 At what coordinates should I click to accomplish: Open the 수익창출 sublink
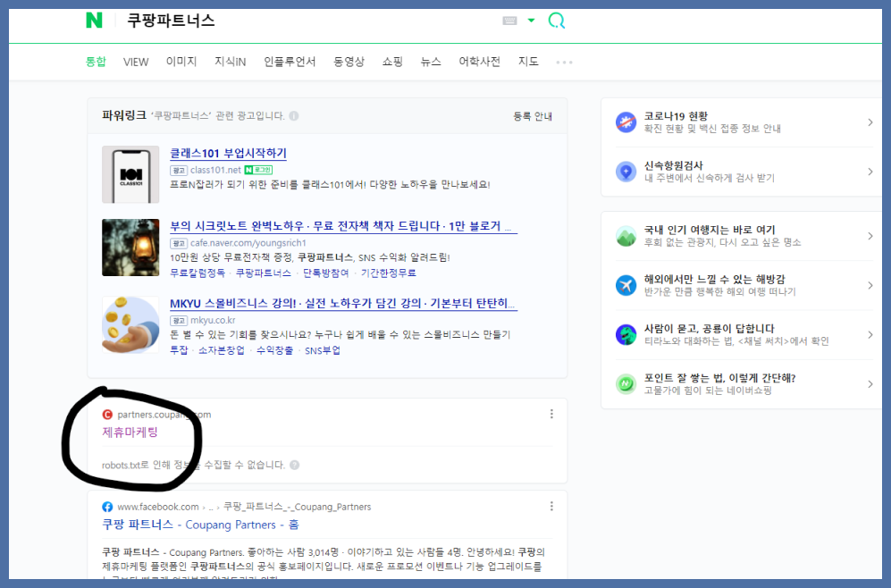(x=274, y=350)
